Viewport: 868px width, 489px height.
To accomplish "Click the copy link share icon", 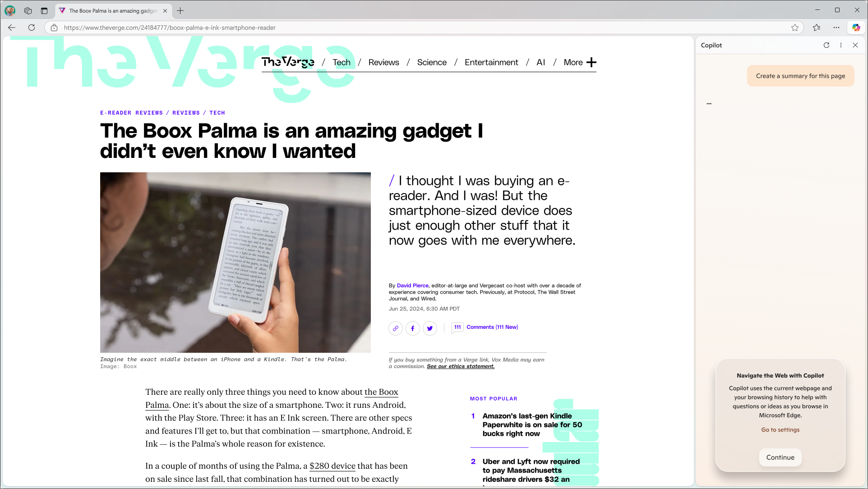I will tap(395, 328).
